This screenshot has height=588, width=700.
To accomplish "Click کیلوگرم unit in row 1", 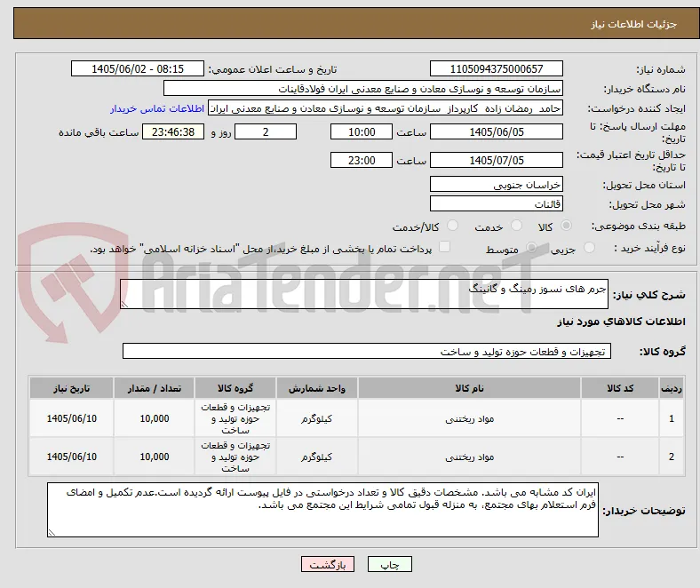I will (316, 418).
